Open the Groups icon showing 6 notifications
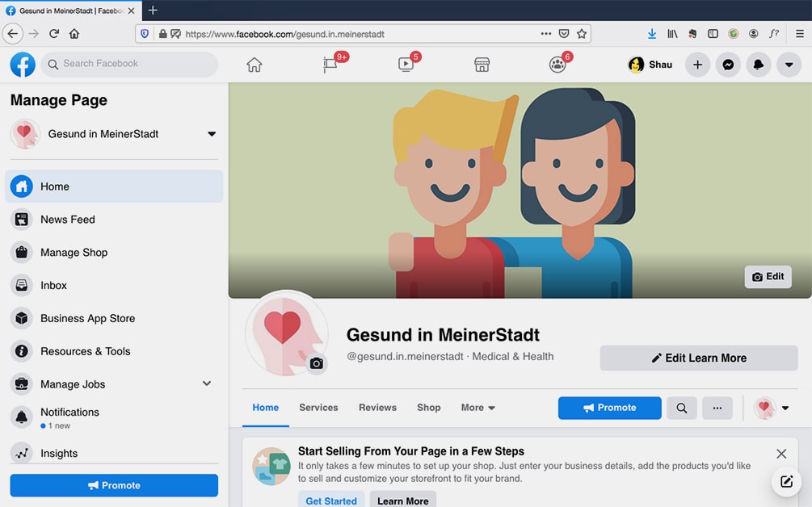This screenshot has height=507, width=812. [x=557, y=65]
